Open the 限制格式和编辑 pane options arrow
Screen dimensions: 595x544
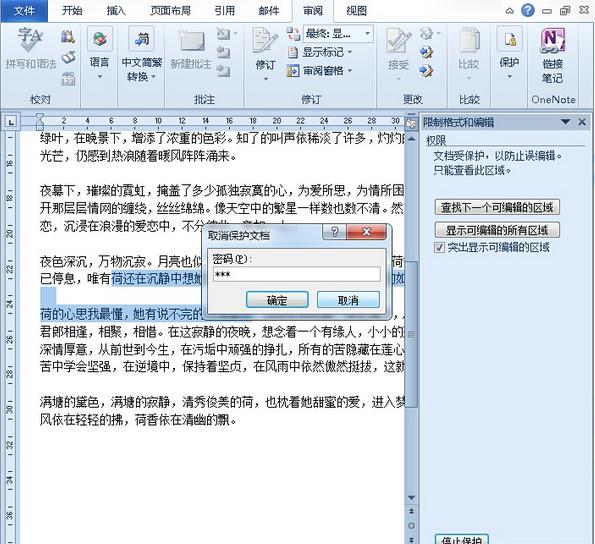565,122
